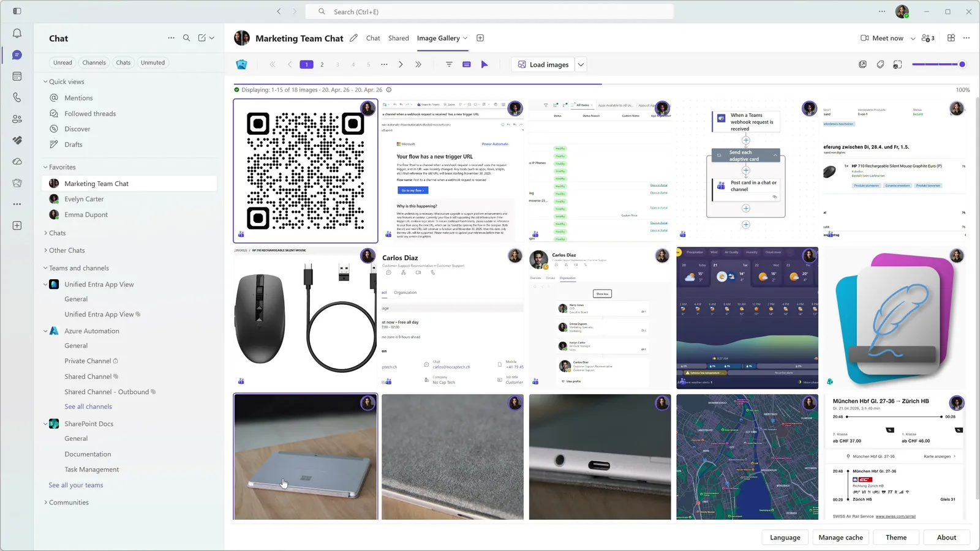Image resolution: width=980 pixels, height=551 pixels.
Task: Search chats with the magnifier icon
Action: click(186, 38)
